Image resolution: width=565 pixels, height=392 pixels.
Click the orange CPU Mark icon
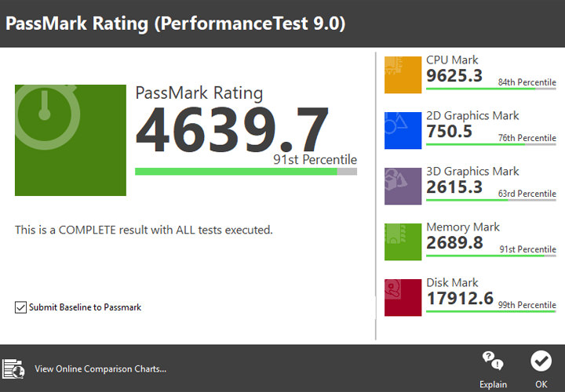point(403,74)
